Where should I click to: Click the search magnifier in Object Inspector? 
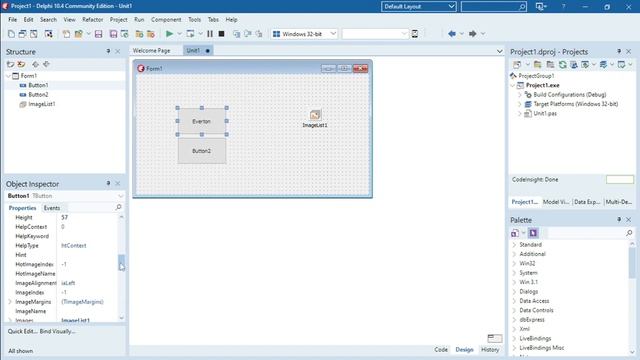(118, 207)
